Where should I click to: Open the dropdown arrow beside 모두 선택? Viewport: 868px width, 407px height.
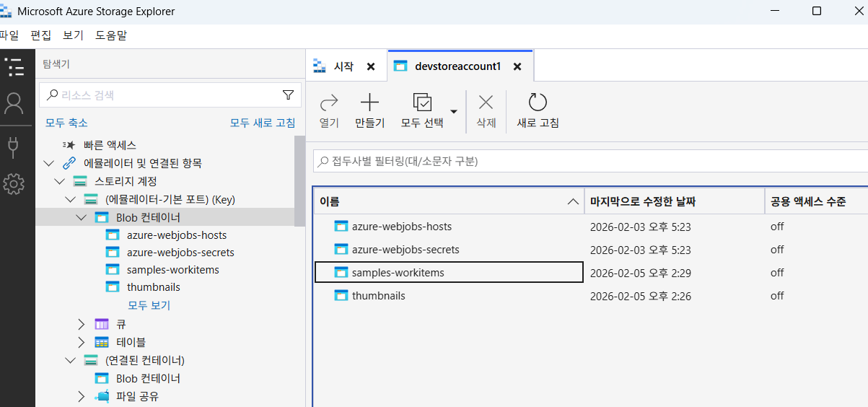click(x=454, y=111)
